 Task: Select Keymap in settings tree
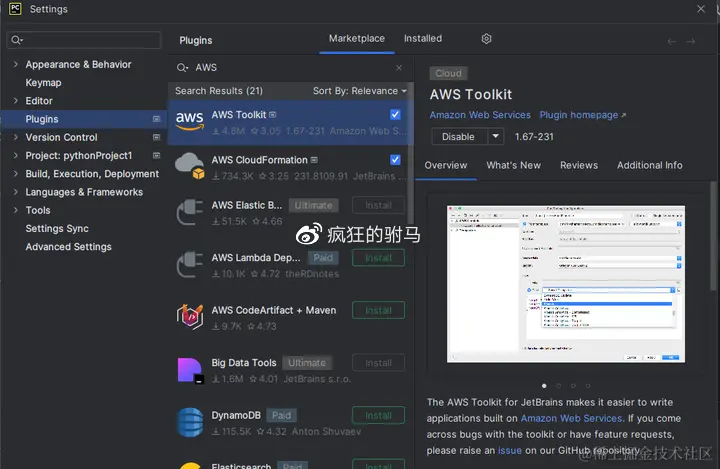click(43, 83)
